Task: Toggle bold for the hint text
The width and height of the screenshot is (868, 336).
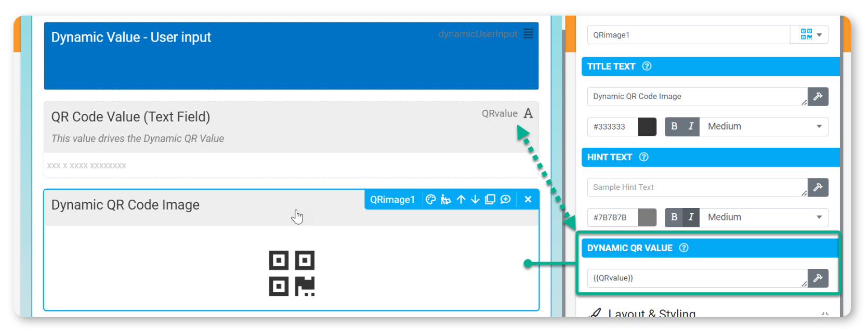Action: pos(674,217)
